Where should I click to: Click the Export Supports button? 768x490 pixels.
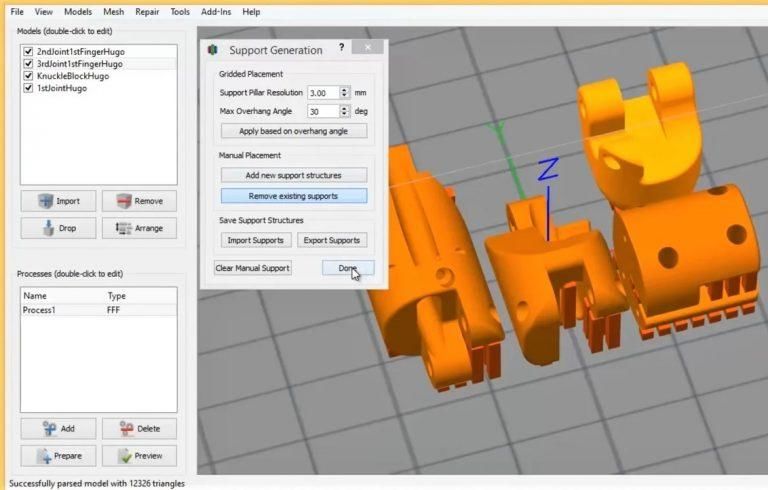click(332, 240)
